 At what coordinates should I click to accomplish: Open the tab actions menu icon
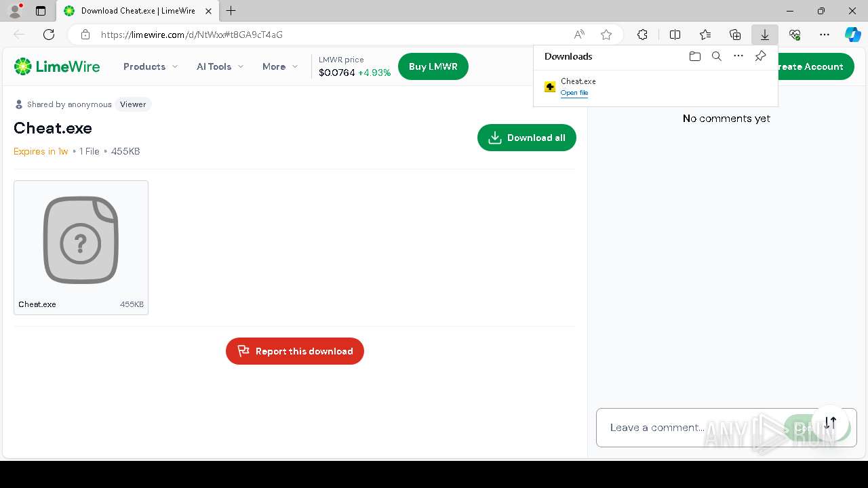[41, 11]
